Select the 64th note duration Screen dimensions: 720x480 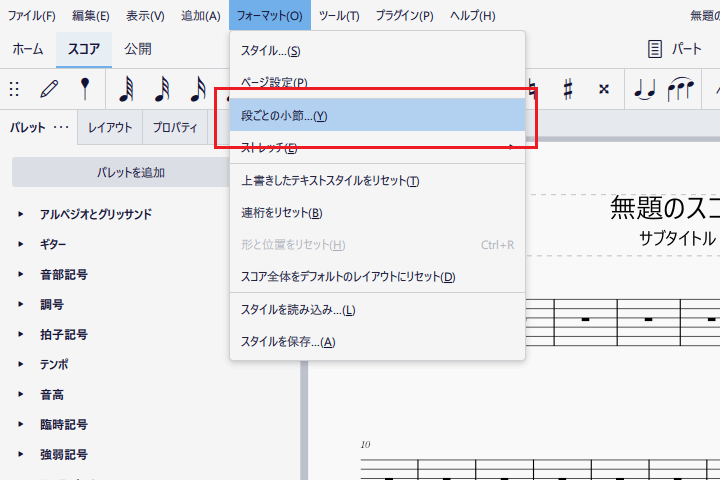(126, 89)
